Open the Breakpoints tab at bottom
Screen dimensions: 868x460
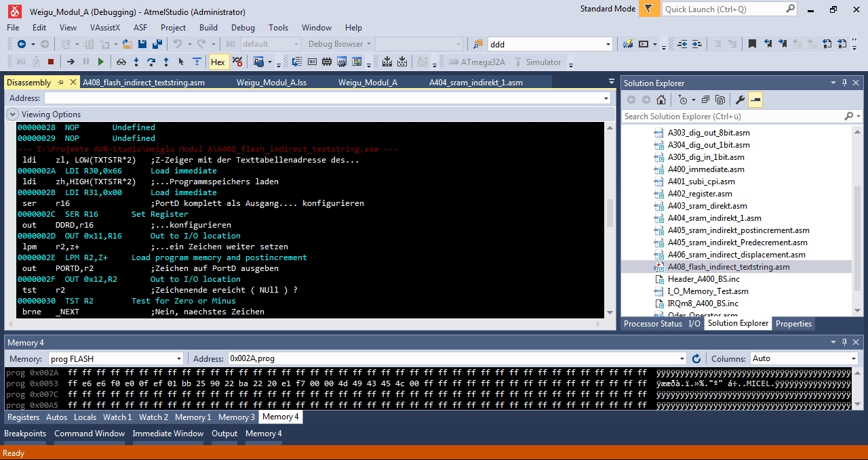pos(25,434)
